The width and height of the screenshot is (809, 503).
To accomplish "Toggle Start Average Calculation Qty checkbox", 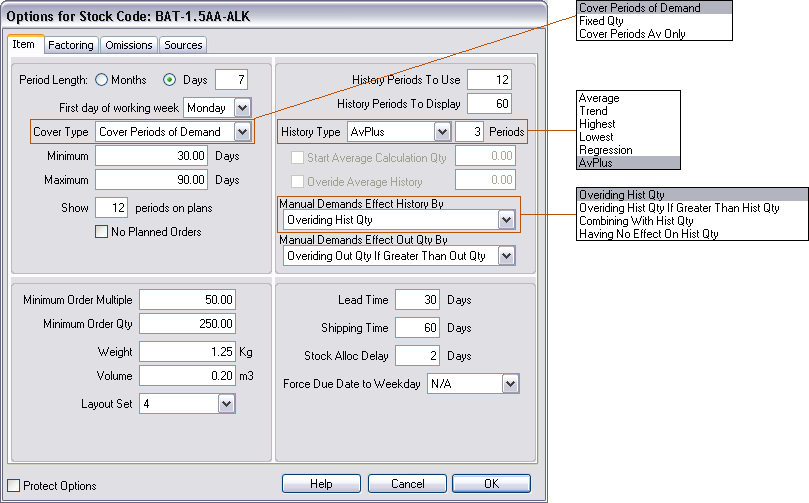I will pos(297,157).
